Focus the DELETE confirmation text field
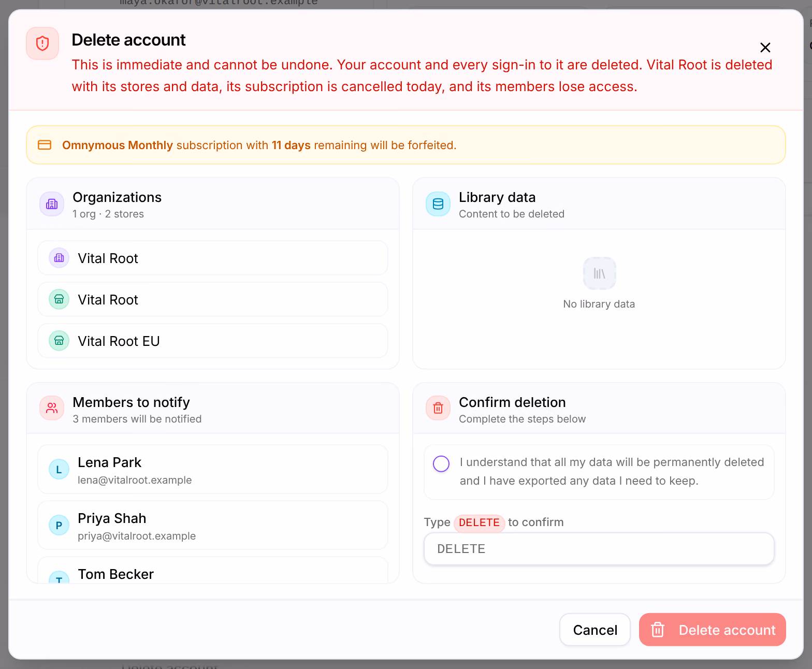The width and height of the screenshot is (812, 669). pos(599,549)
